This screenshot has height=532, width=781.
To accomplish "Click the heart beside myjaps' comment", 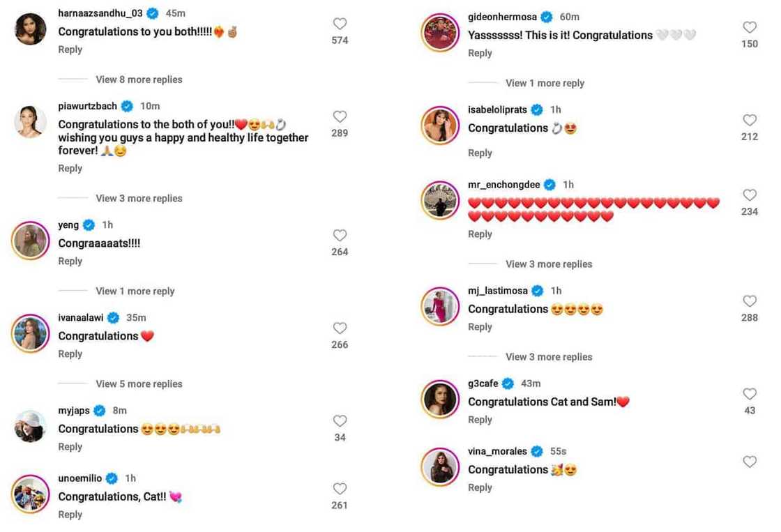I will click(x=340, y=421).
